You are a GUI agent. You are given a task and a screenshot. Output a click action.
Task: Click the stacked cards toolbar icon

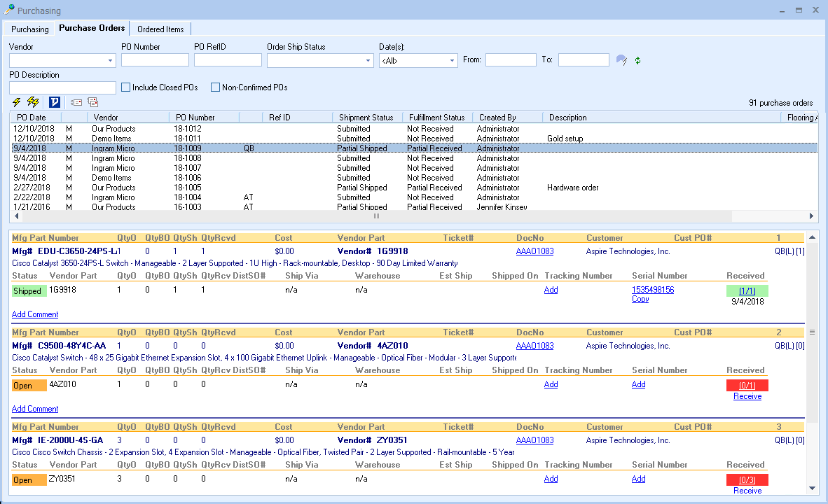pos(92,102)
